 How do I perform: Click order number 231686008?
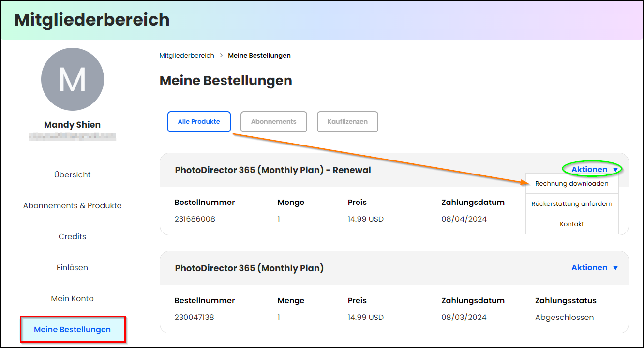pos(195,219)
